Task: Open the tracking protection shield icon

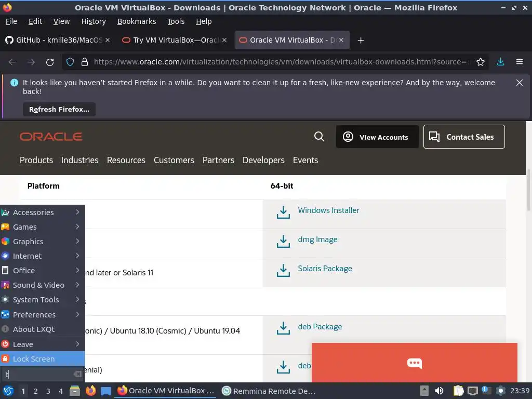Action: click(x=70, y=62)
